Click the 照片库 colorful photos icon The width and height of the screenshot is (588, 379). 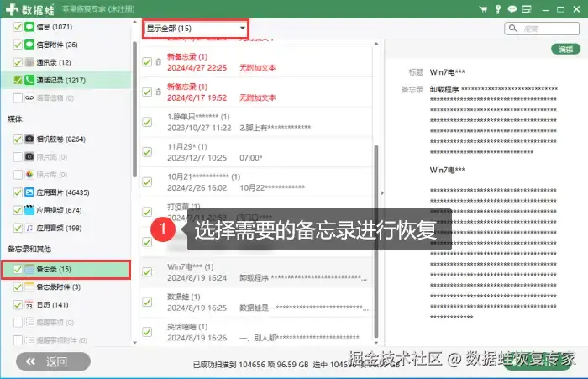point(29,175)
